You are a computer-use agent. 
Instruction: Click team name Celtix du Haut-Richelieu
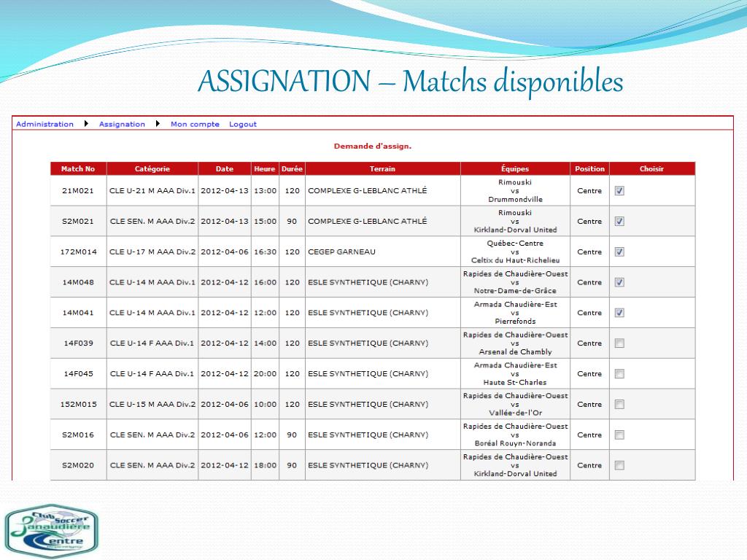[515, 260]
